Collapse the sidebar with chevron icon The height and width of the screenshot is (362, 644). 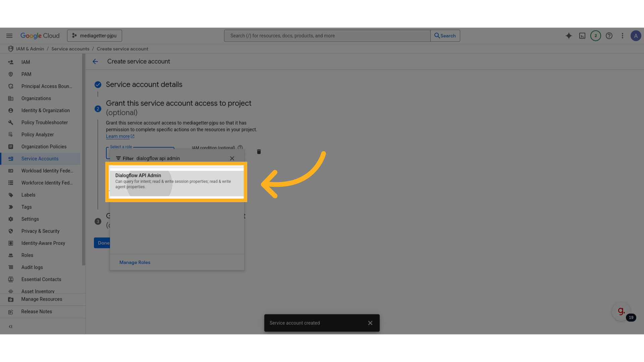pos(10,326)
